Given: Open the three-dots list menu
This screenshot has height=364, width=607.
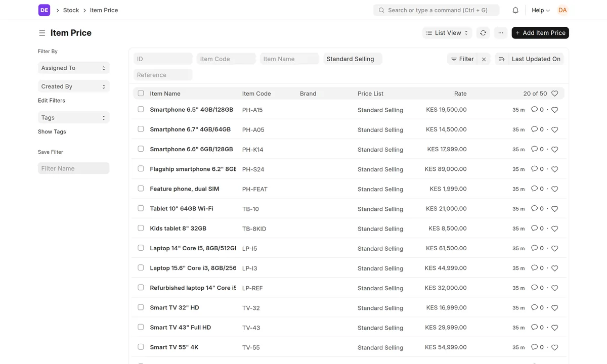Looking at the screenshot, I should click(500, 33).
